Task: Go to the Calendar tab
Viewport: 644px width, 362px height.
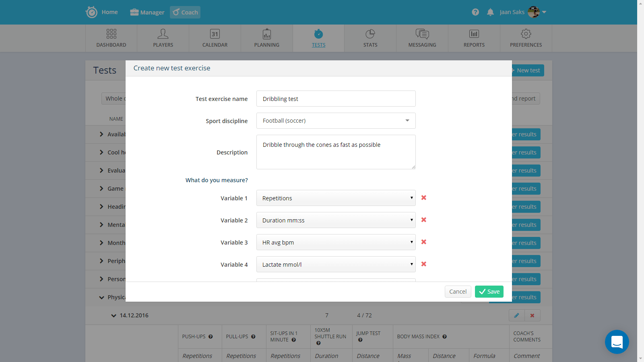Action: 215,38
